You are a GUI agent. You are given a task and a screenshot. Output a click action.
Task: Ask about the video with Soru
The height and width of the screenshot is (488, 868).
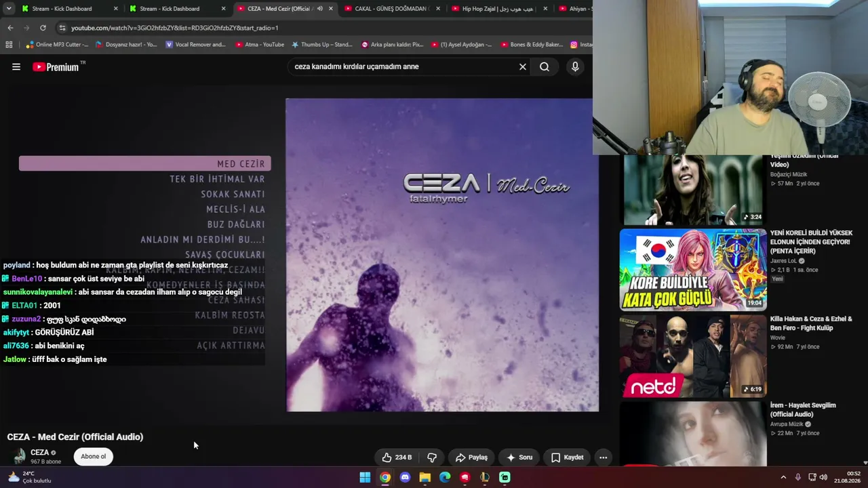tap(519, 457)
